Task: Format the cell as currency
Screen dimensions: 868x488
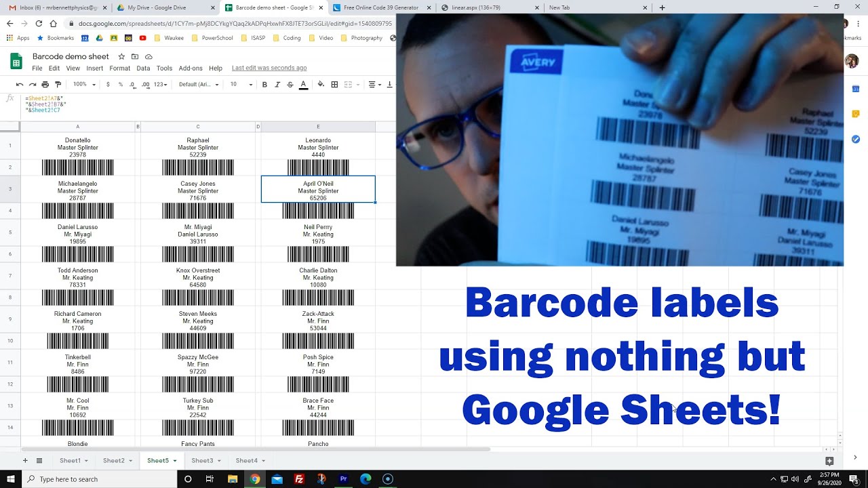Action: click(108, 85)
